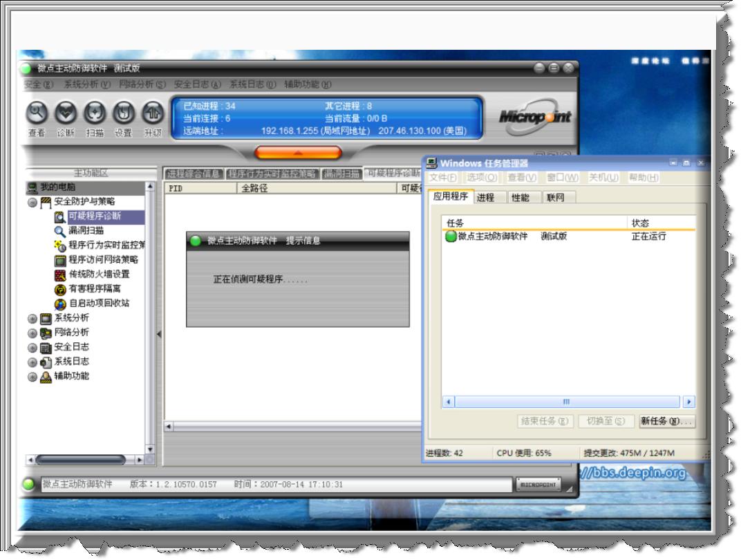Click the Task Manager scroll-right arrow
741x560 pixels.
pos(688,402)
